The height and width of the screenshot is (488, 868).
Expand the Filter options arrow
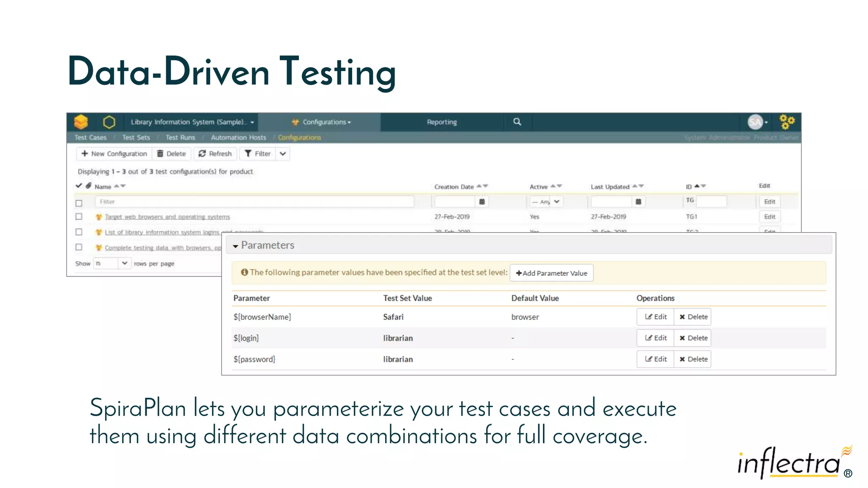[283, 154]
